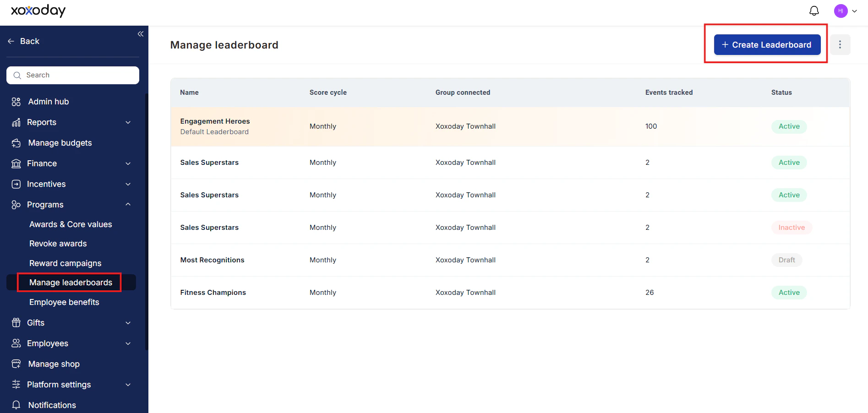Click events value 26
868x413 pixels.
coord(650,293)
